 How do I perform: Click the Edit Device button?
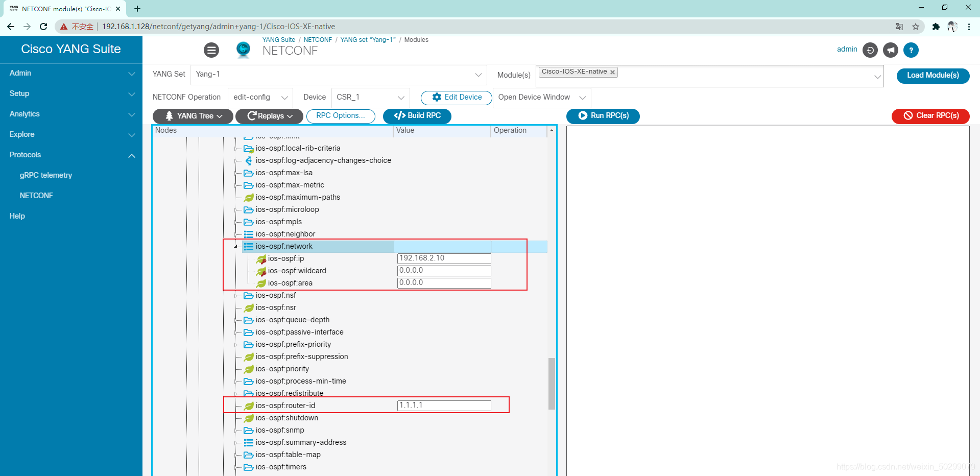tap(457, 98)
